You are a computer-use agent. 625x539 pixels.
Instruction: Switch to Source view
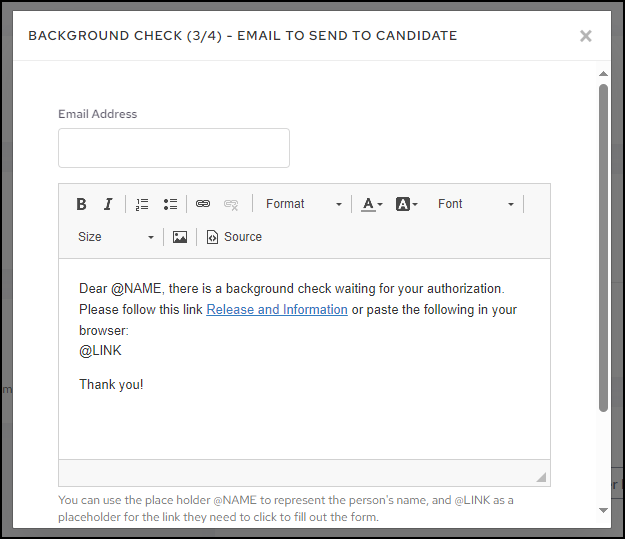[x=234, y=237]
